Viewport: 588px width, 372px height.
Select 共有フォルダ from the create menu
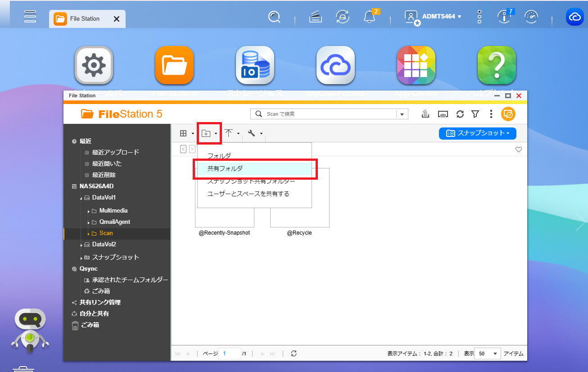point(225,168)
